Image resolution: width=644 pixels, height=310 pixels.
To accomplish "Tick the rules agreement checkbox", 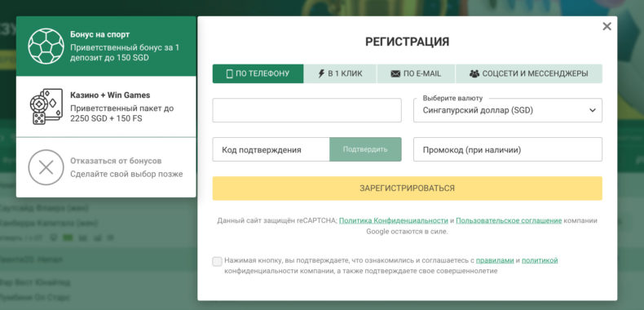I will coord(218,262).
